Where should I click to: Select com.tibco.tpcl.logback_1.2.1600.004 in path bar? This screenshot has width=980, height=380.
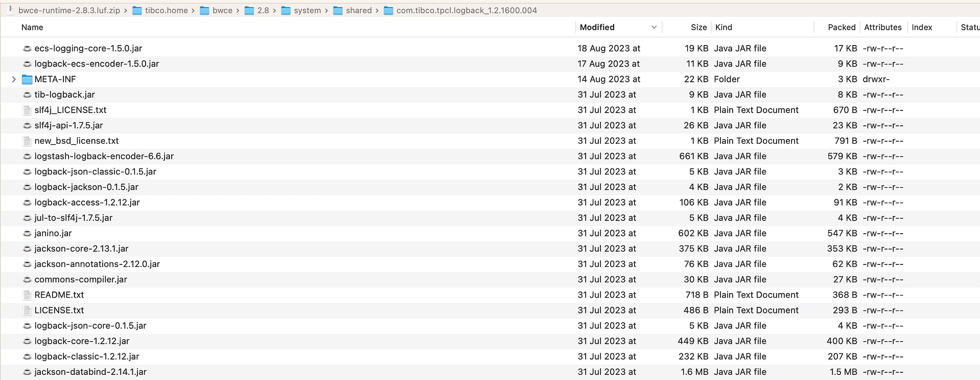[x=466, y=11]
